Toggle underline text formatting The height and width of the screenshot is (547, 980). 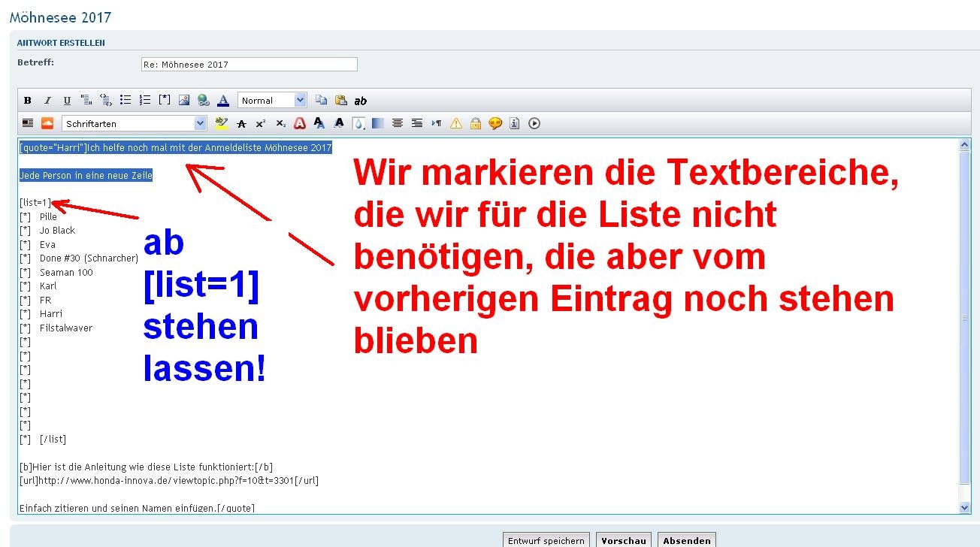pyautogui.click(x=67, y=101)
